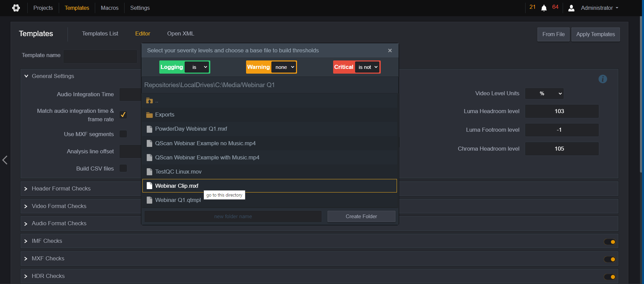Open the Logging severity dropdown
The image size is (644, 284).
coord(197,67)
